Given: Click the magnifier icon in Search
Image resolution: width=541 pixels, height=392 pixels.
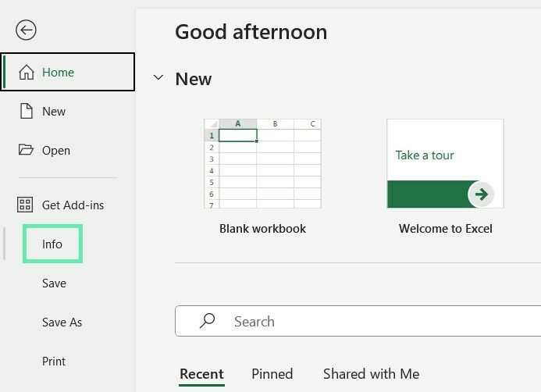Looking at the screenshot, I should [208, 321].
